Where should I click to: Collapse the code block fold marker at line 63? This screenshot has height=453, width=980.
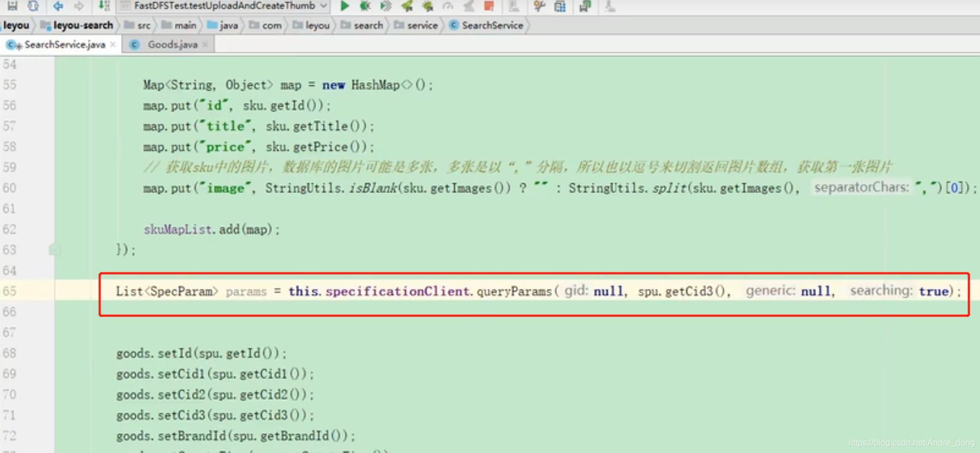point(54,250)
